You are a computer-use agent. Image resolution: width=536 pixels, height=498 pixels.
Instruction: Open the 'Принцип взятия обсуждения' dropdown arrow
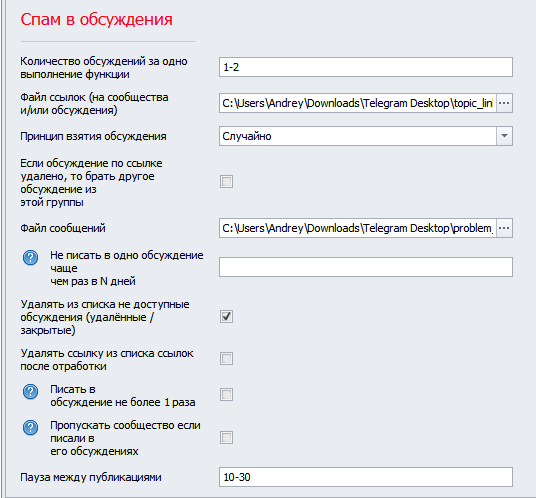[x=504, y=136]
